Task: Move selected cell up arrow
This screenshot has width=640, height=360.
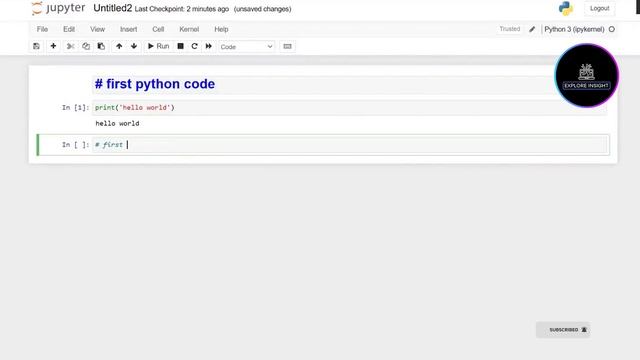Action: 119,46
